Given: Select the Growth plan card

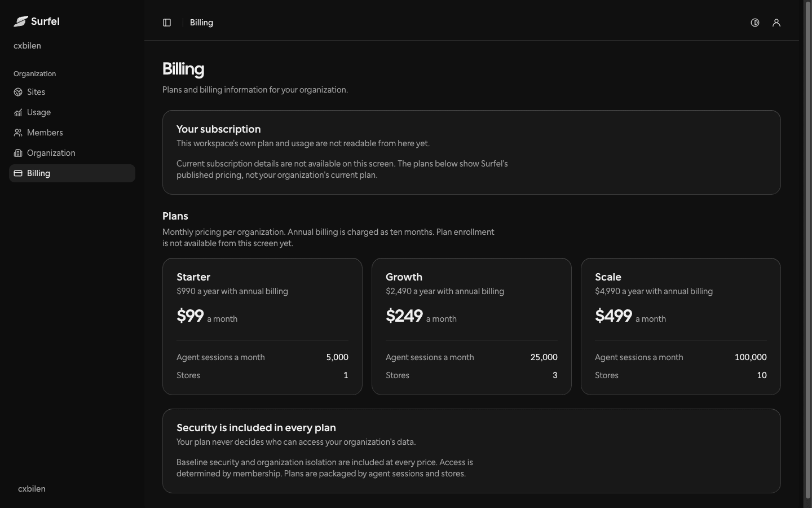Looking at the screenshot, I should (x=471, y=326).
